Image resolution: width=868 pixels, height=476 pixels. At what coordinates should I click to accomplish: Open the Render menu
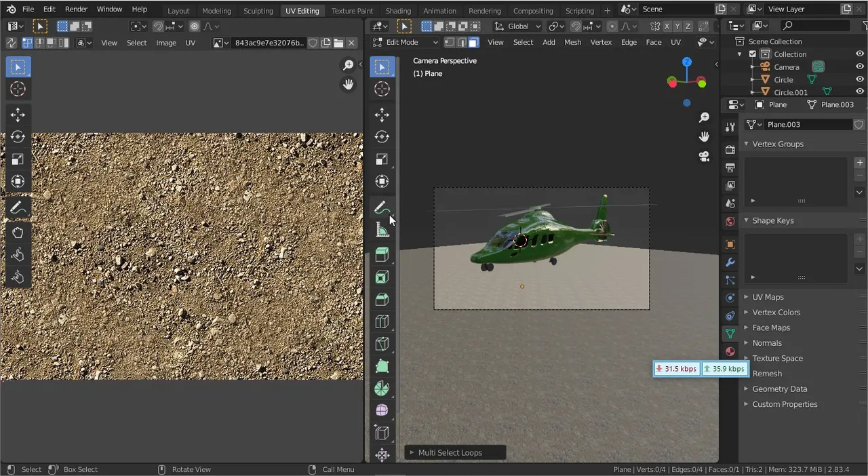76,9
